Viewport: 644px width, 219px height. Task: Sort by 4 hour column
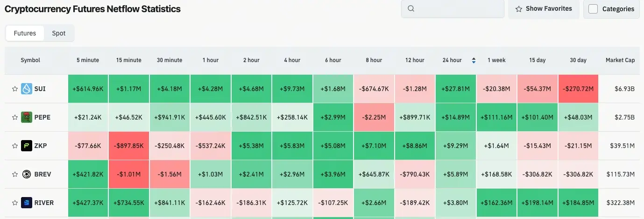coord(292,60)
